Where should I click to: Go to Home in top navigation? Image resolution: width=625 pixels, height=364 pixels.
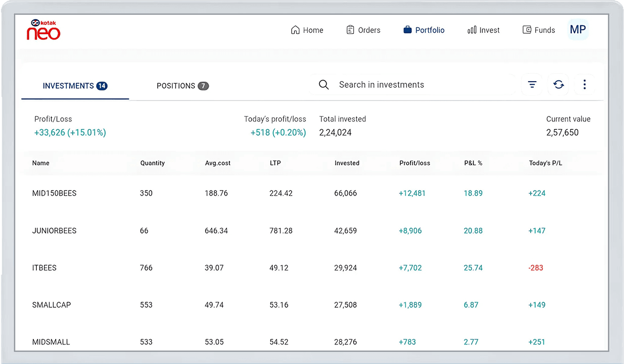(307, 30)
